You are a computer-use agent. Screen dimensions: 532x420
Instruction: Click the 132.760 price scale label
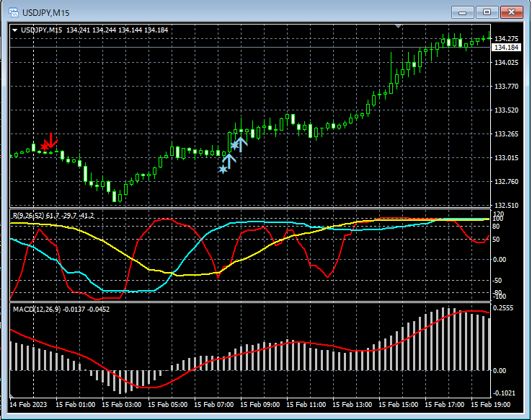[506, 181]
